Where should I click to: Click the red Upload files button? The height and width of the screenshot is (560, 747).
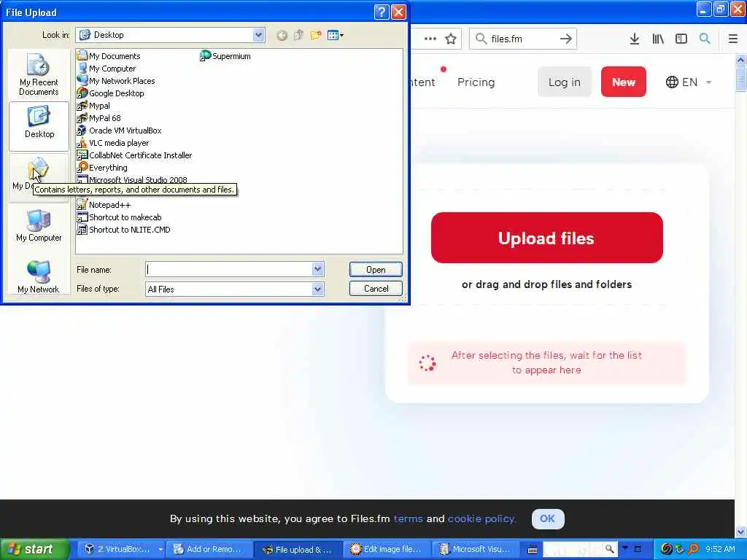pos(547,238)
